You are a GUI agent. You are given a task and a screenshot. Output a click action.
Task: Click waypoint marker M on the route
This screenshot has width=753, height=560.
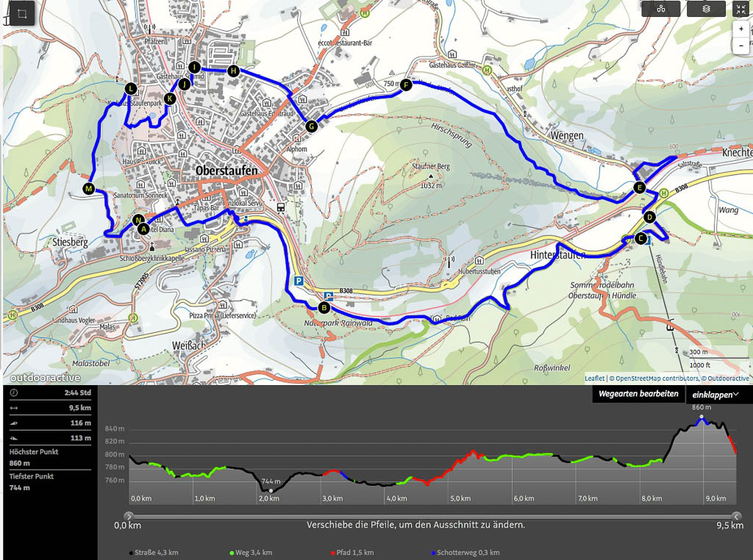[x=89, y=190]
